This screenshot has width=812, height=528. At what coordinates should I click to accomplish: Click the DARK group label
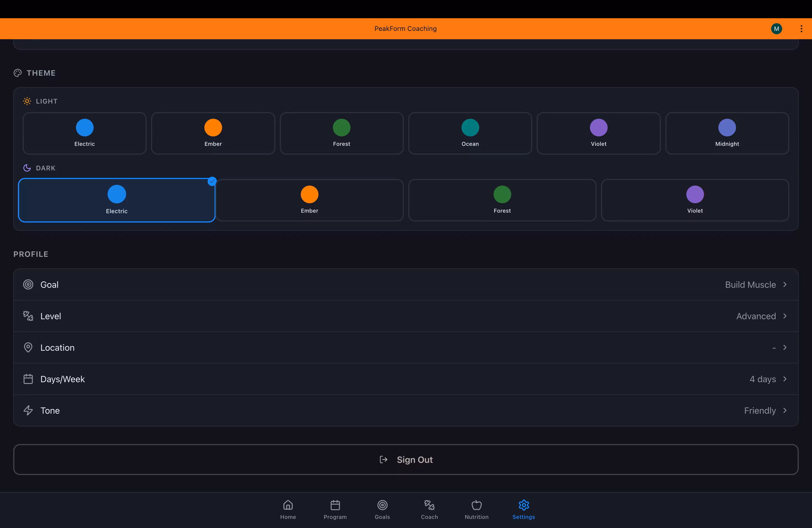46,168
